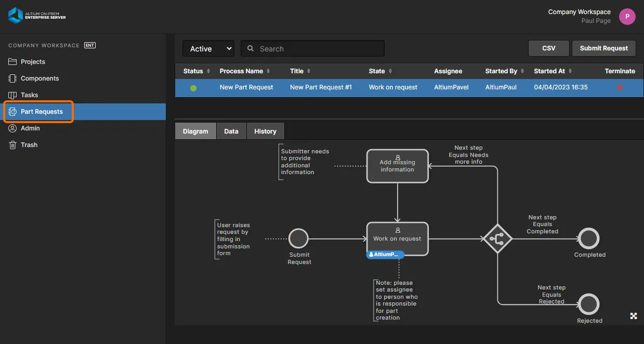Click the New Part Request process name cell
This screenshot has width=644, height=344.
click(246, 87)
